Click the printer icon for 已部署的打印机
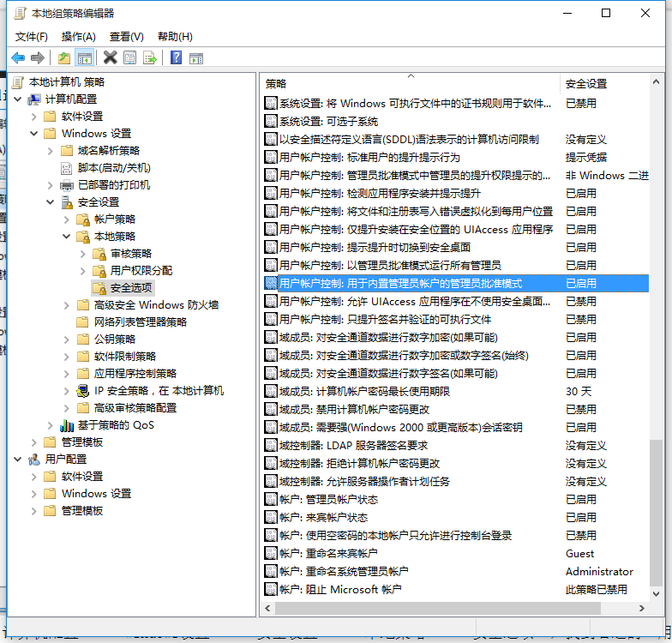 (x=67, y=185)
